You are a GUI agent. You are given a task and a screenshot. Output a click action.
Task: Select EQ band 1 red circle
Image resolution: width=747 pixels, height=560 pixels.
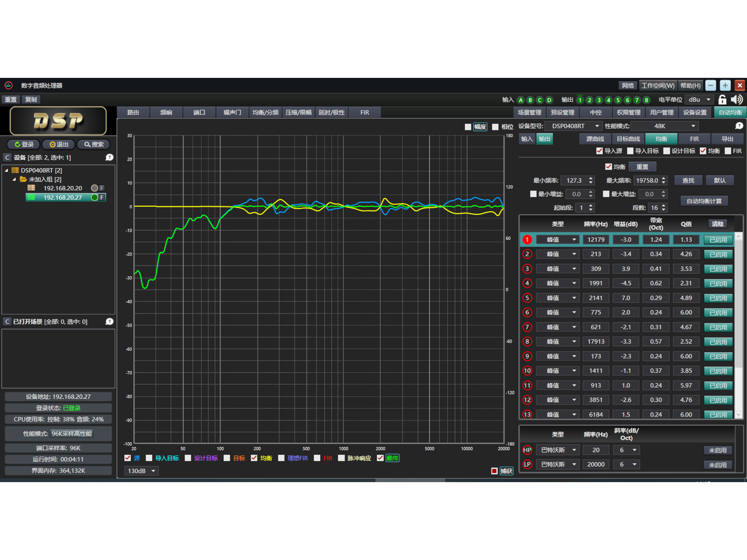527,240
